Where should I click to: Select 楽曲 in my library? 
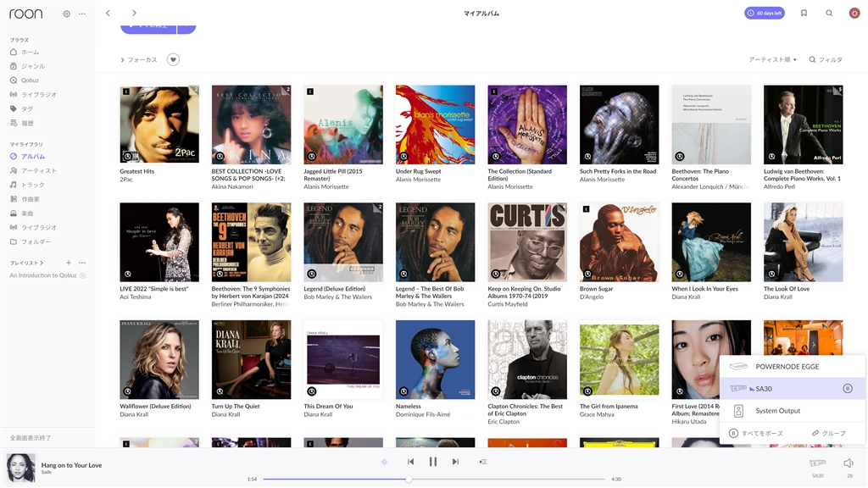27,213
